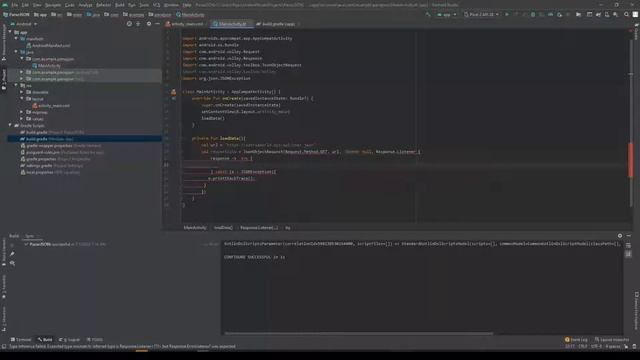640x360 pixels.
Task: Collapse the Gradle Scripts node
Action: click(x=10, y=126)
